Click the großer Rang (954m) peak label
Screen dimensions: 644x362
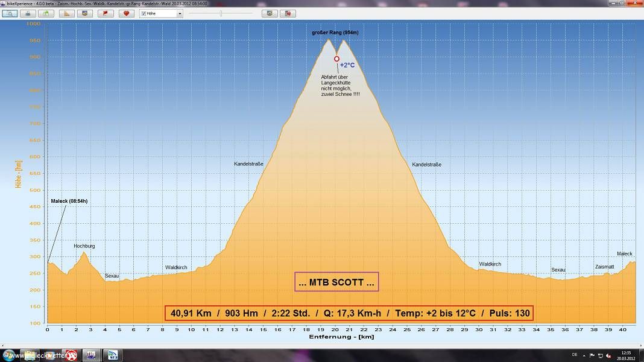(x=335, y=33)
